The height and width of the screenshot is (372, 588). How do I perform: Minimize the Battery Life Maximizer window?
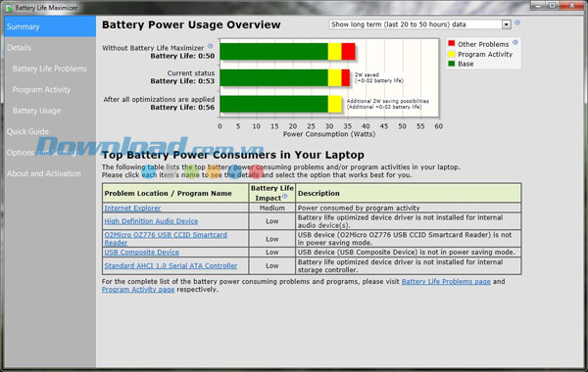[538, 6]
